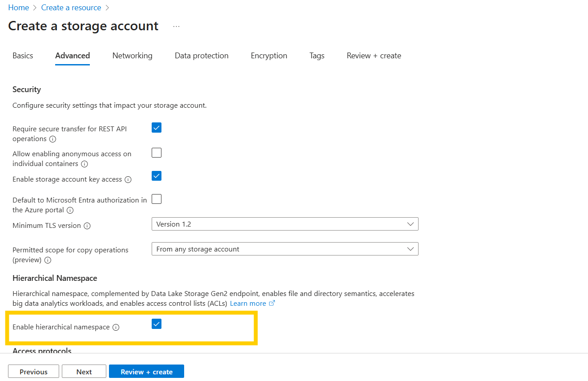Open tooltip for Permitted scope for copy operations

(48, 260)
